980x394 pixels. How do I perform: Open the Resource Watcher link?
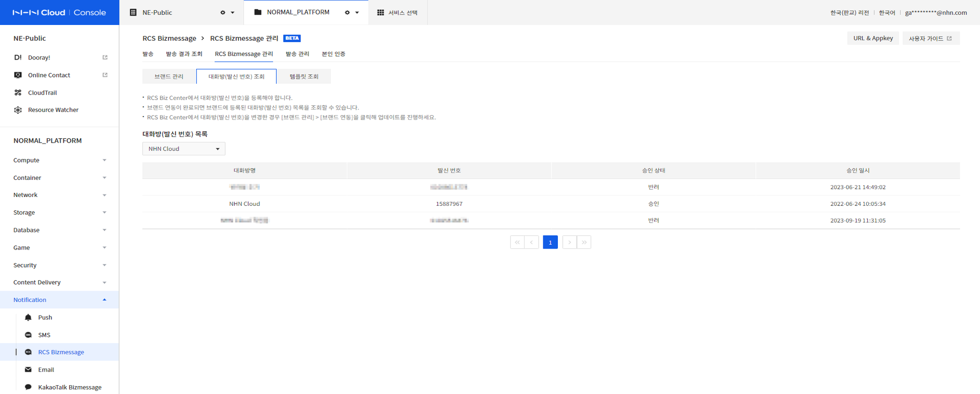[x=53, y=110]
